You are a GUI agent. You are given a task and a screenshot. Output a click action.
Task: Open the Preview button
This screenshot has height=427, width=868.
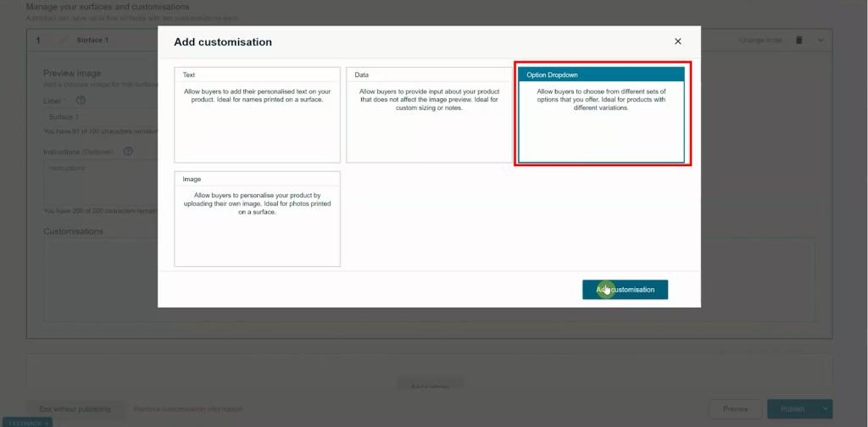tap(735, 409)
